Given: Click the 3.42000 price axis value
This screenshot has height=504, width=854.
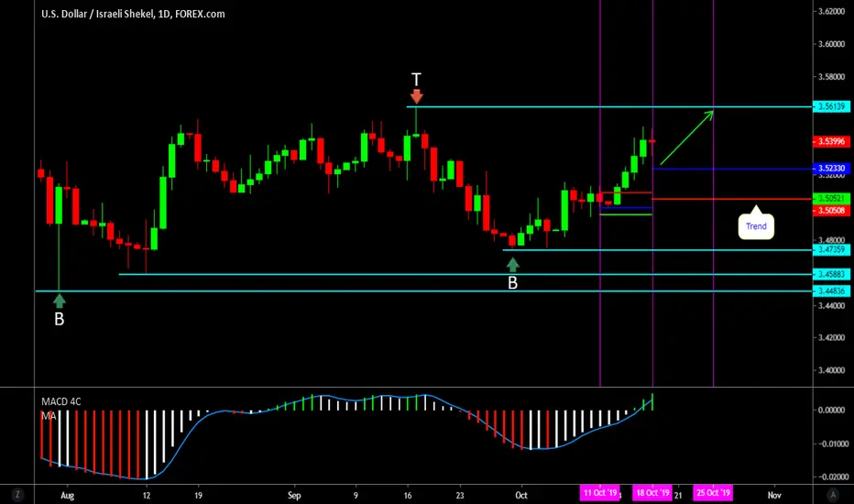Looking at the screenshot, I should tap(831, 338).
